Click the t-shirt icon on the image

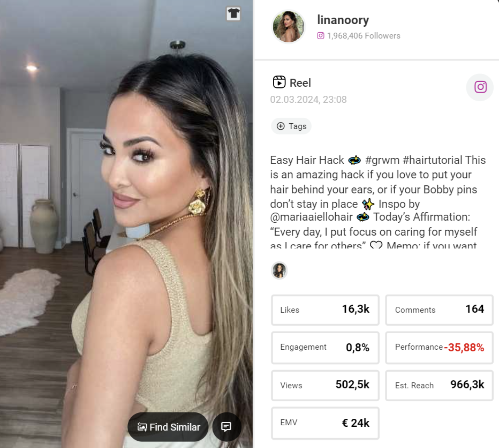(x=233, y=14)
